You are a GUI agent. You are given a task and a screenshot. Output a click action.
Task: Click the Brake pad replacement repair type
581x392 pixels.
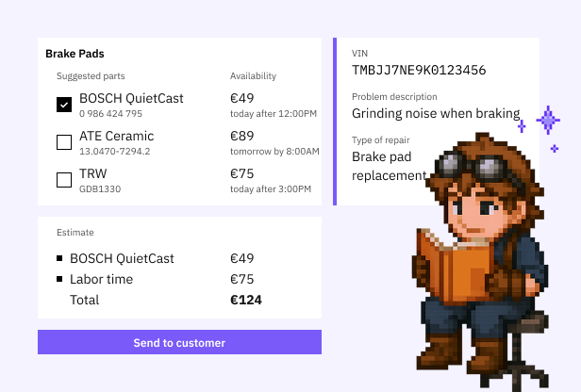click(x=389, y=166)
